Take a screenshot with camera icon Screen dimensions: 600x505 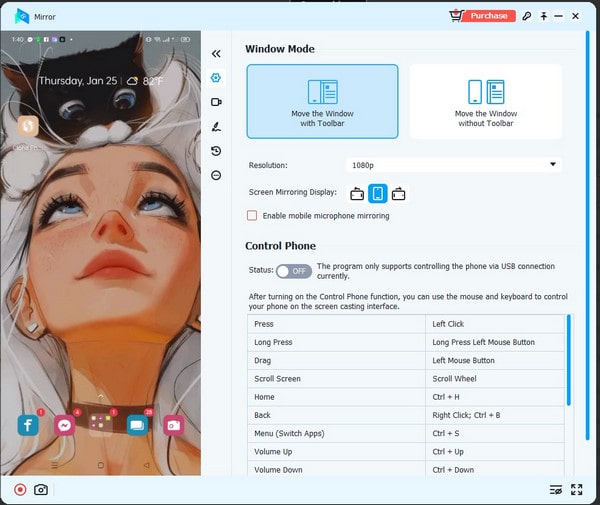pyautogui.click(x=41, y=490)
